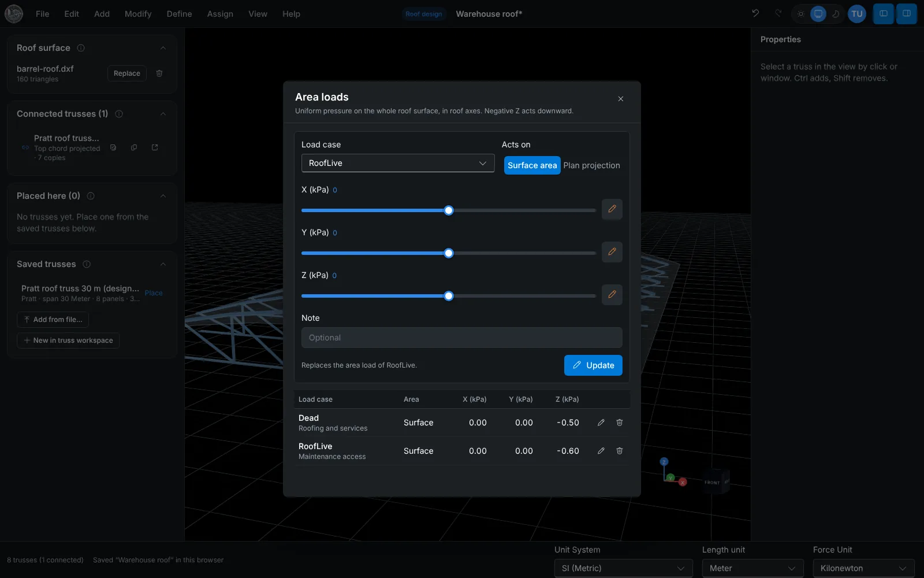The image size is (924, 578).
Task: Click the undo arrow icon
Action: [755, 13]
